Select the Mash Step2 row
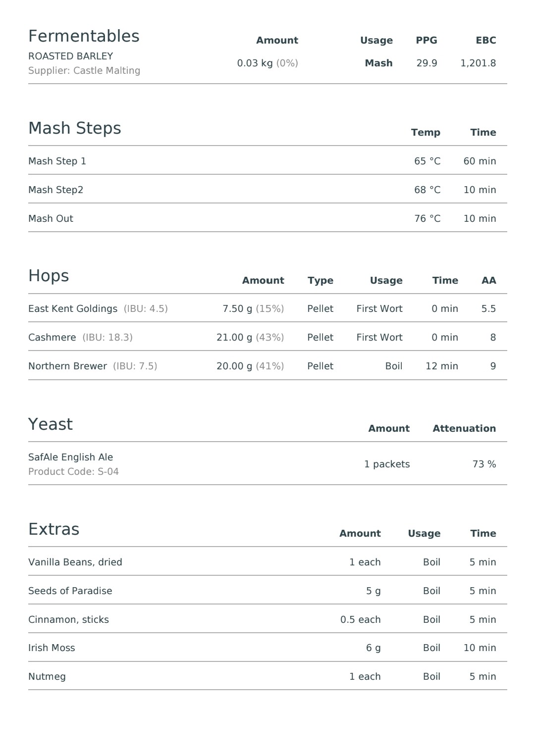This screenshot has width=535, height=756. coord(267,189)
